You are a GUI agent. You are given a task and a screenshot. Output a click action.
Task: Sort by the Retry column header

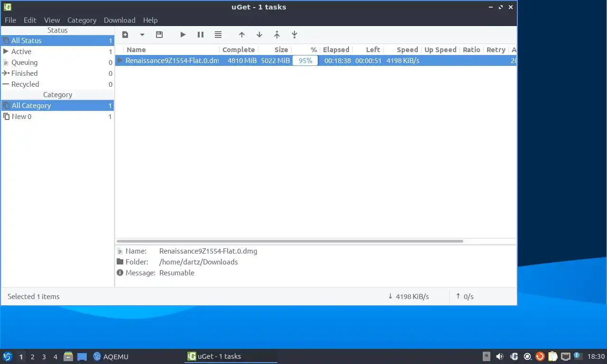pos(496,50)
